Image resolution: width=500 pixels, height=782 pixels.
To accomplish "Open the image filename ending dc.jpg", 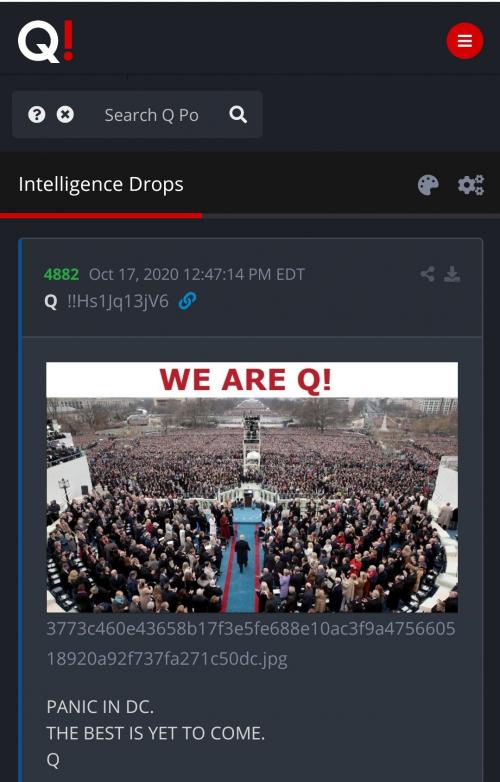I will coord(251,643).
